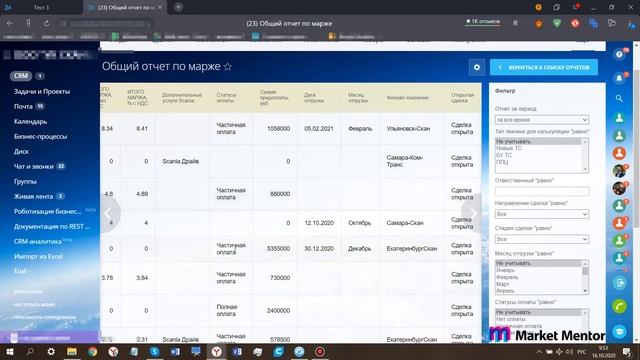Screen dimensions: 640x360
Task: Select 'Новые ТС' in equipment type list
Action: 509,148
